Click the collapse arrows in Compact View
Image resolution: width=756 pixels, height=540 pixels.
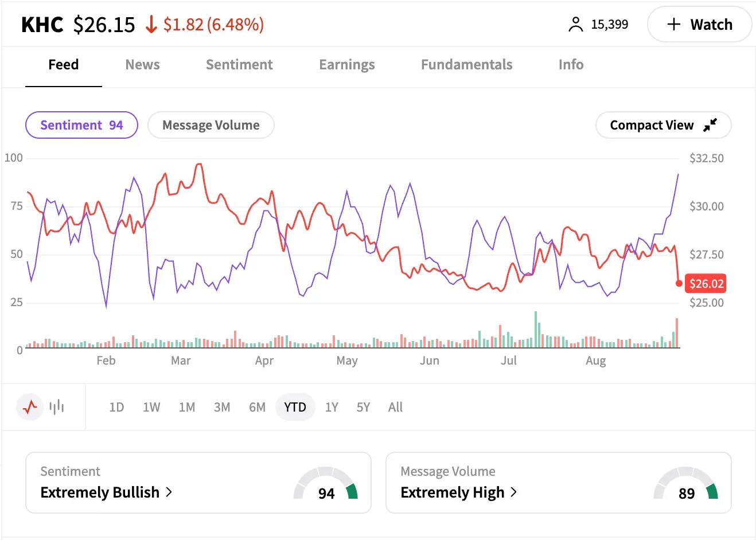tap(710, 125)
